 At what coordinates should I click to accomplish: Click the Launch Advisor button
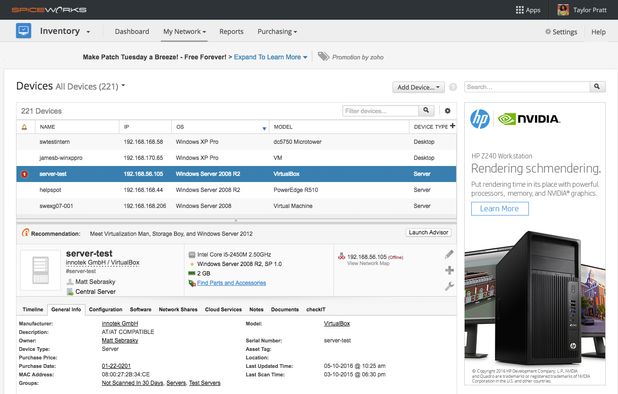pos(428,232)
